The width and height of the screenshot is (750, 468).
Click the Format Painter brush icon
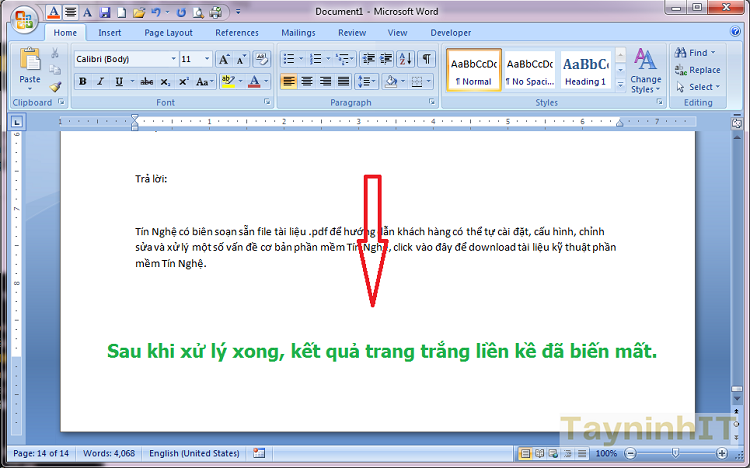coord(56,87)
